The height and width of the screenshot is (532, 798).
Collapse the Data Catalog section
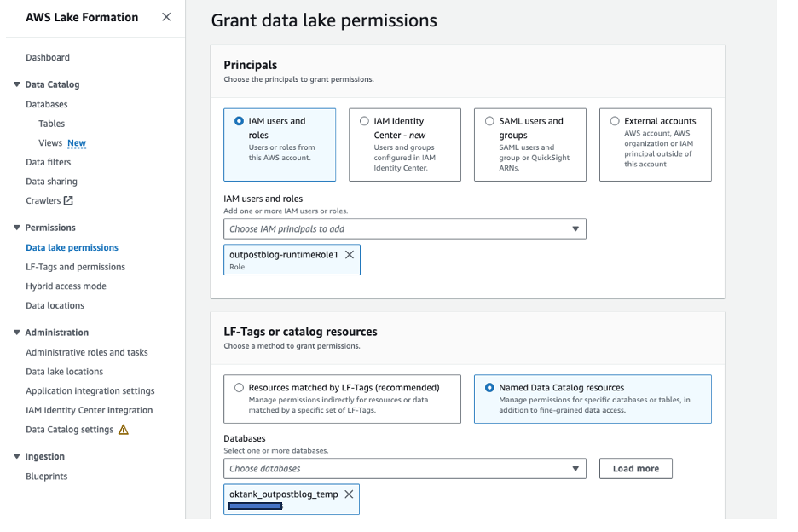16,84
